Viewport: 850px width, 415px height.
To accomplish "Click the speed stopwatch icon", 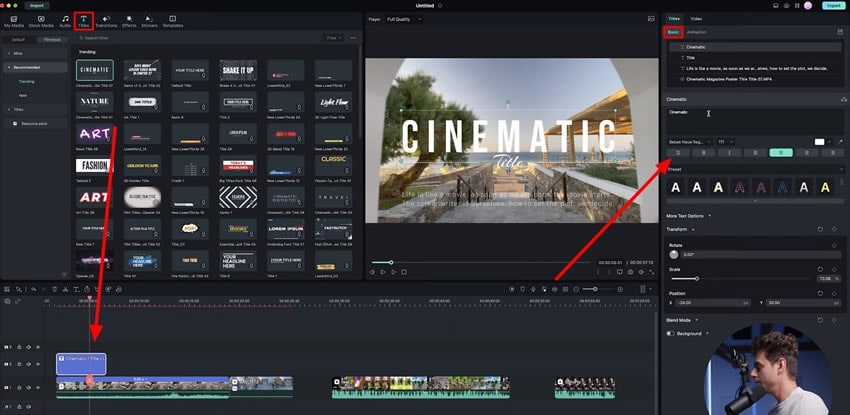I will point(87,289).
